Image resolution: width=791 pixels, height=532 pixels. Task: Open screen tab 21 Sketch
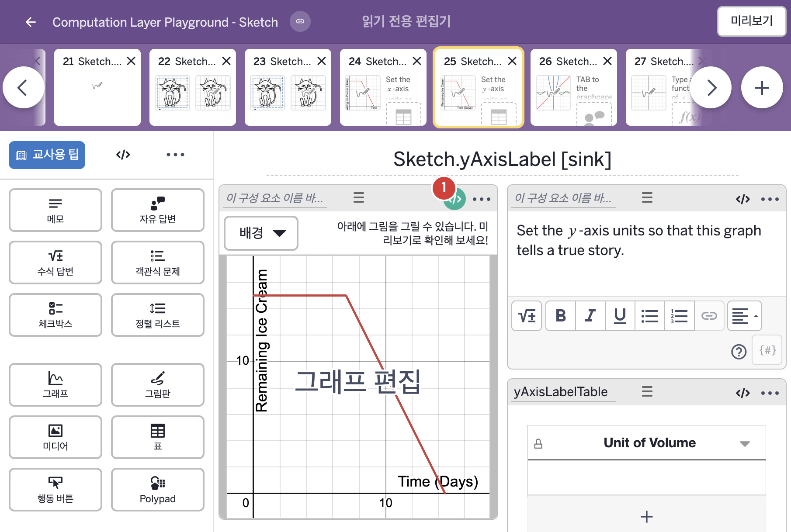(x=97, y=87)
